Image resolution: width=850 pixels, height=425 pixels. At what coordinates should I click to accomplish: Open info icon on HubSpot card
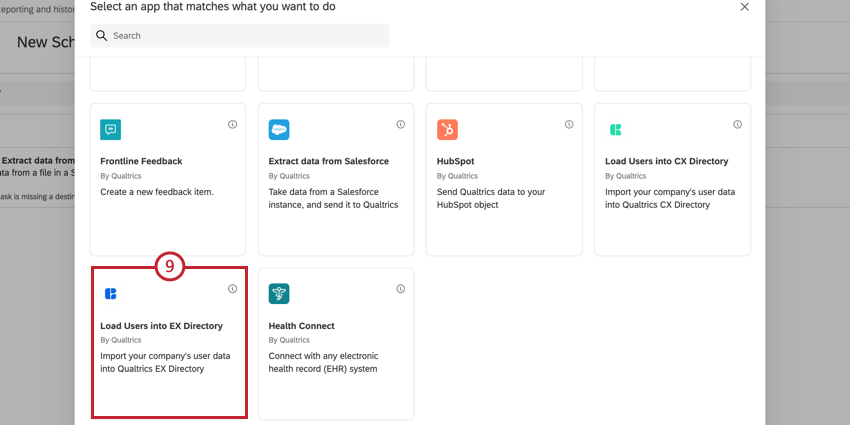click(569, 124)
